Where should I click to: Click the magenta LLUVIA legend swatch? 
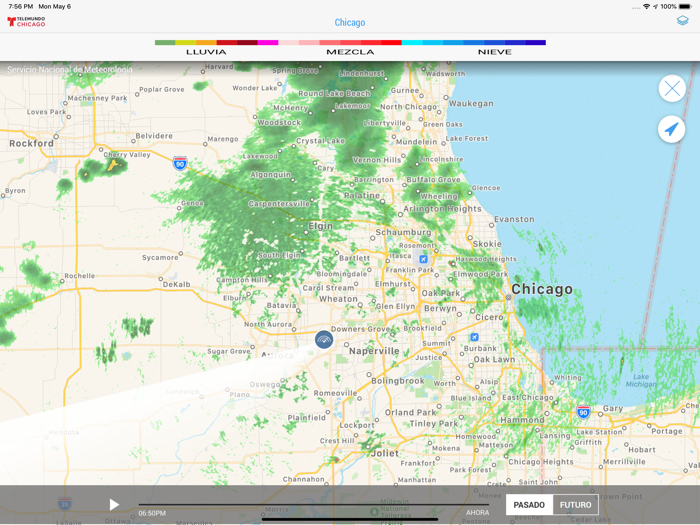point(268,42)
